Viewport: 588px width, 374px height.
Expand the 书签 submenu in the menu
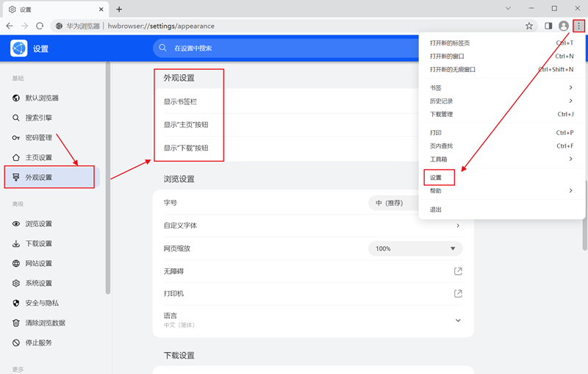[x=500, y=87]
